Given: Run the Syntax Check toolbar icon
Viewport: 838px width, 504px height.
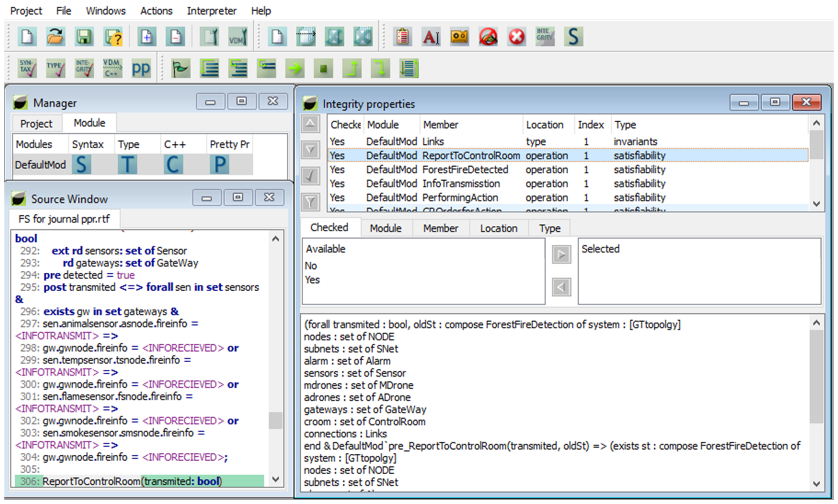Looking at the screenshot, I should [27, 68].
